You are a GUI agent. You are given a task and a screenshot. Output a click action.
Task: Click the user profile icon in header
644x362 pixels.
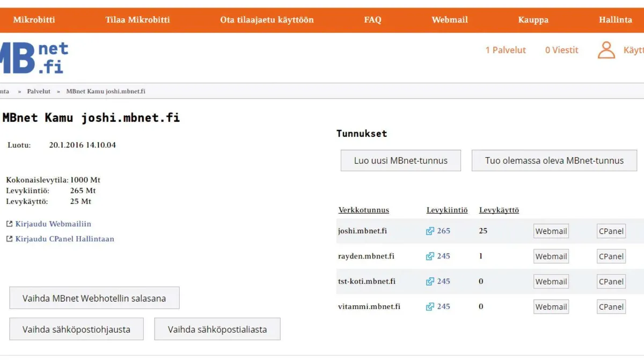pyautogui.click(x=606, y=50)
